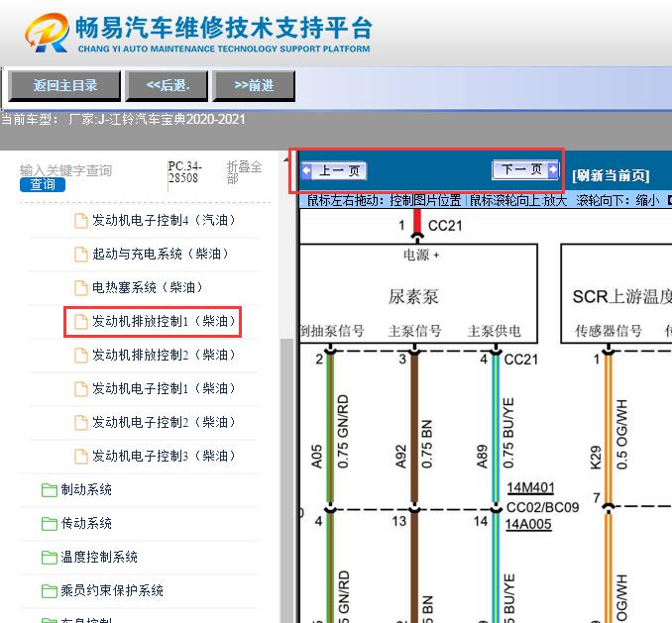This screenshot has width=672, height=623.
Task: Go to next page with 下一页
Action: pyautogui.click(x=525, y=170)
